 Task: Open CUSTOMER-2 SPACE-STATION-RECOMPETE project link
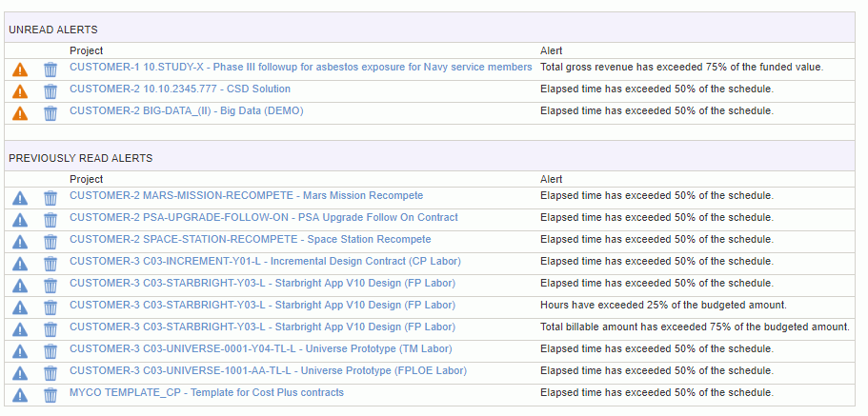[x=251, y=239]
